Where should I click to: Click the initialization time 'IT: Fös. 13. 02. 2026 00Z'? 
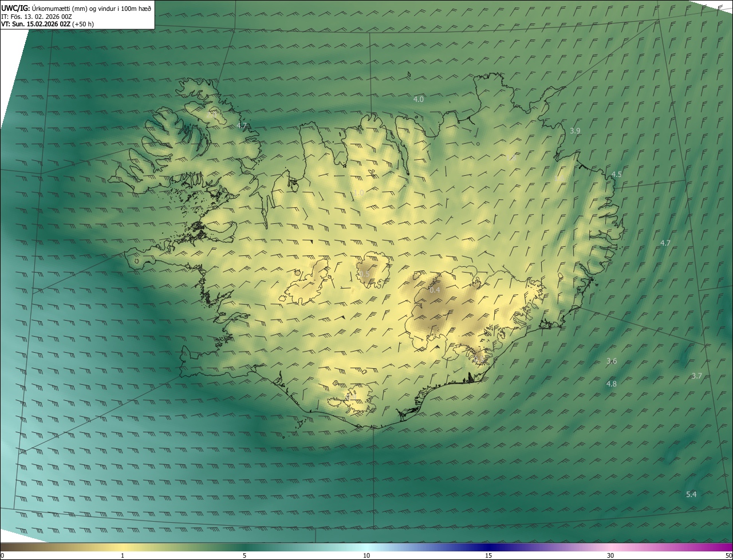[36, 17]
